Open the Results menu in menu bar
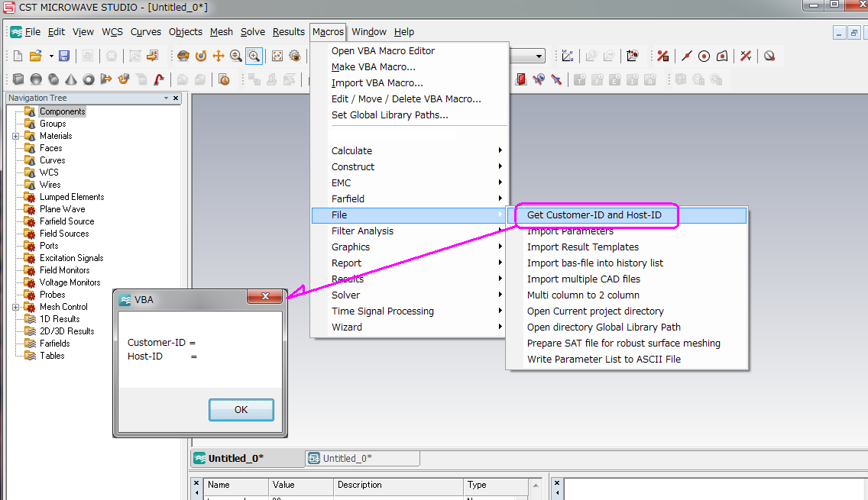This screenshot has height=500, width=868. 288,31
